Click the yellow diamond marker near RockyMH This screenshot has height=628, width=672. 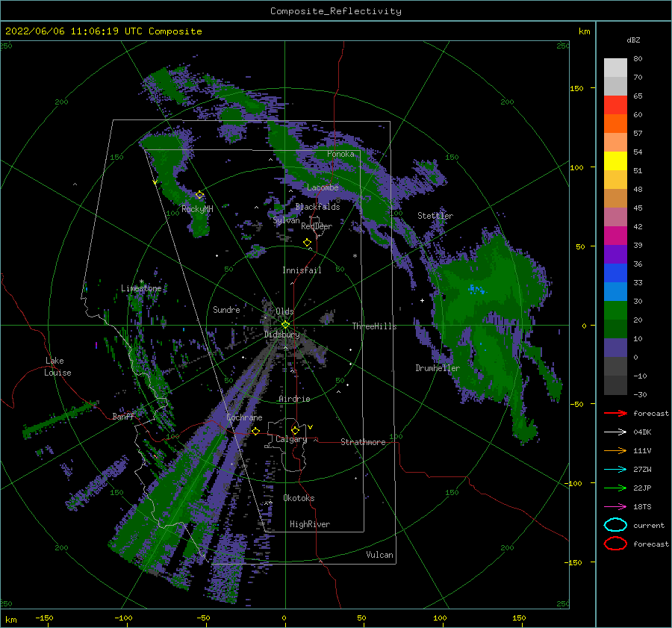(x=199, y=195)
